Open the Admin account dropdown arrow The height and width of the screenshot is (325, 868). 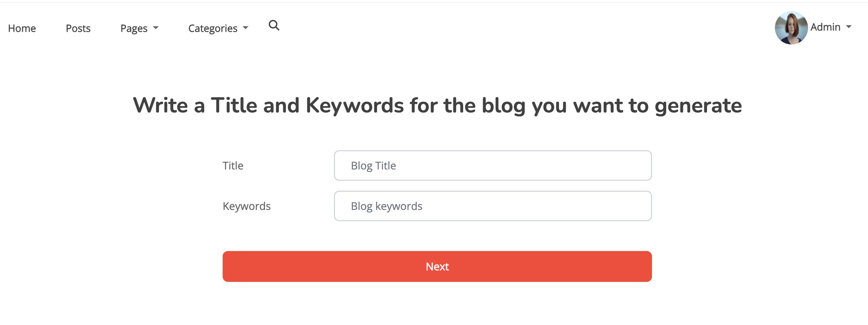click(849, 27)
